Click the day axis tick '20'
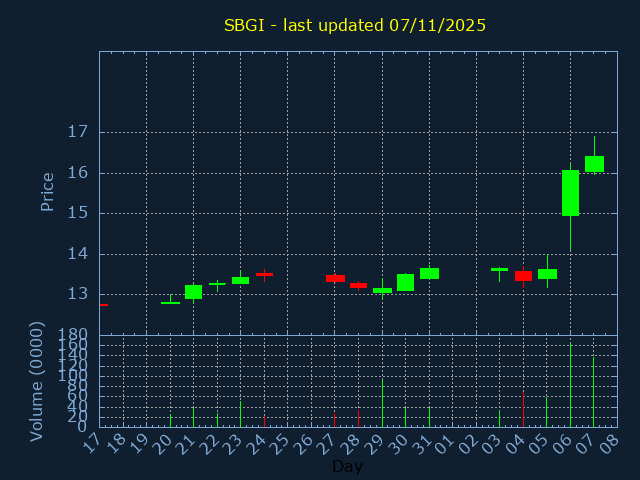The height and width of the screenshot is (480, 640). [x=162, y=443]
